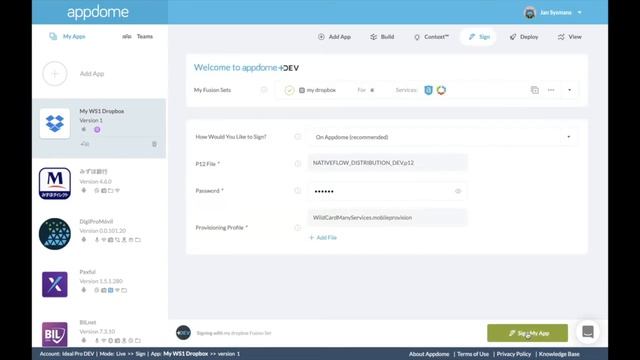Click the Add App label in sidebar
Screen dimensions: 640x360
click(92, 73)
